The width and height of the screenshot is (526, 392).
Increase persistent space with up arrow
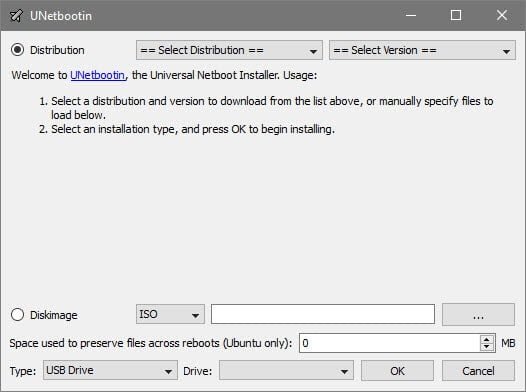[x=487, y=339]
